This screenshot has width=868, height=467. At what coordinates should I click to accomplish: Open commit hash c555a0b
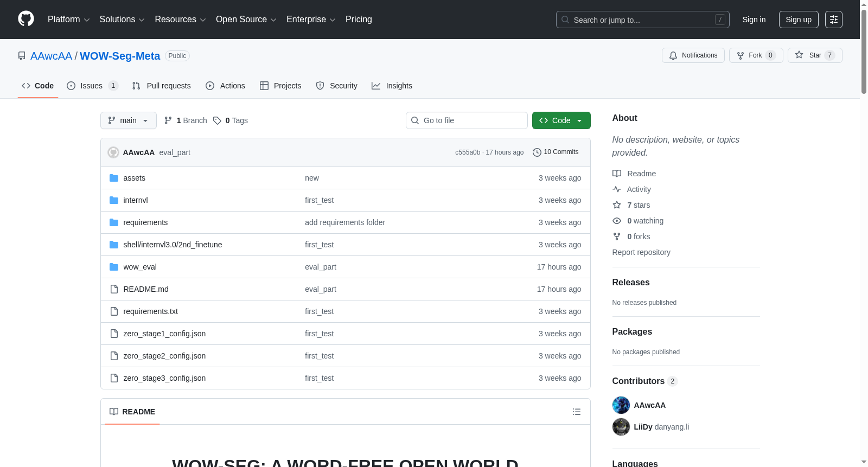click(468, 152)
